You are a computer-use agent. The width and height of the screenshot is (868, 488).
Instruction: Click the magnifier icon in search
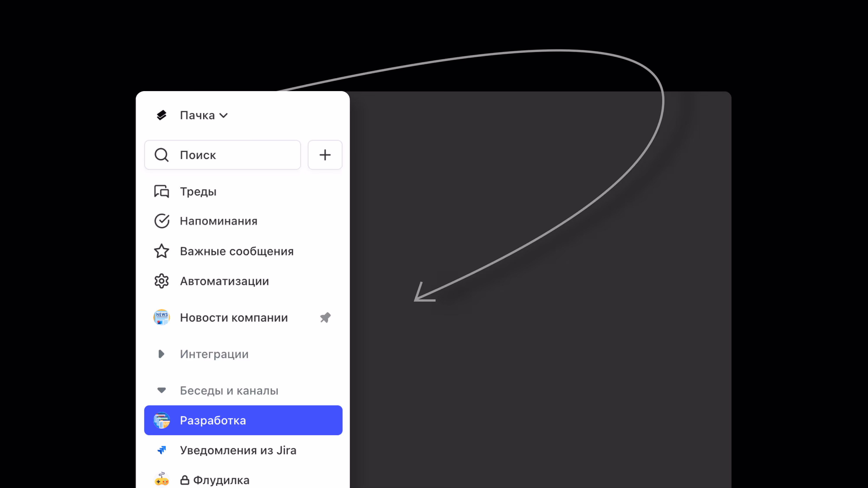pos(161,155)
